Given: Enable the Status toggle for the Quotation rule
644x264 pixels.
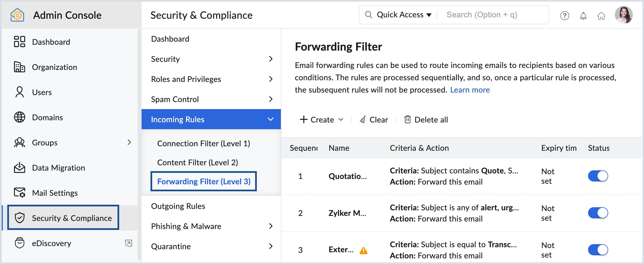Looking at the screenshot, I should pos(598,176).
